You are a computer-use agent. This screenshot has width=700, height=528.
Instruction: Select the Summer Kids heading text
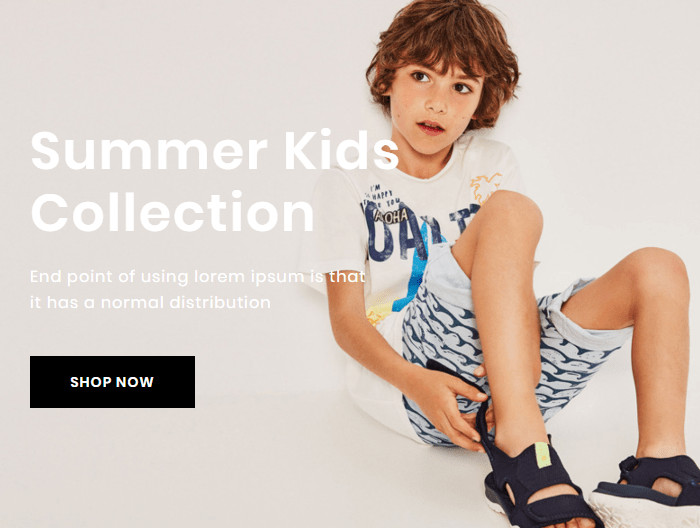tap(214, 150)
